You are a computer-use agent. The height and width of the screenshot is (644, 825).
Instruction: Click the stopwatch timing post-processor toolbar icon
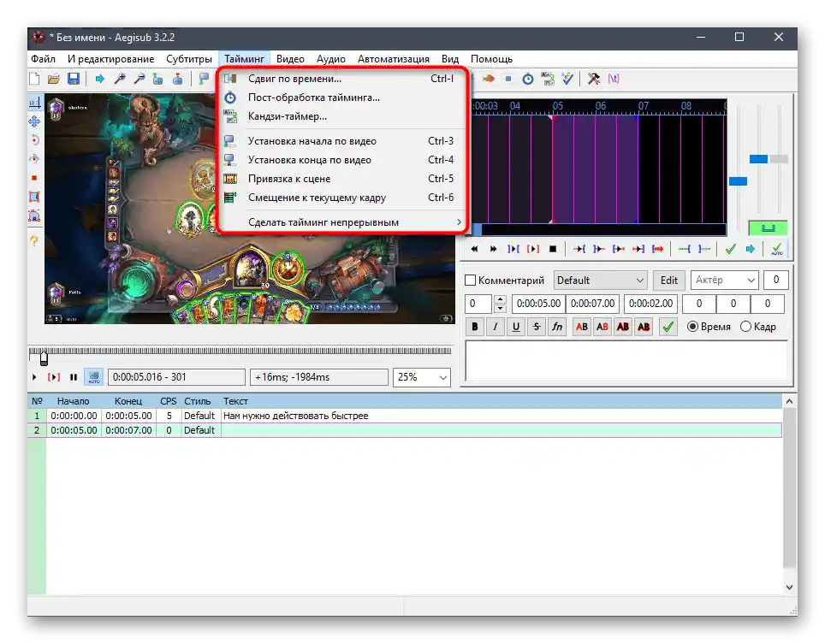528,79
